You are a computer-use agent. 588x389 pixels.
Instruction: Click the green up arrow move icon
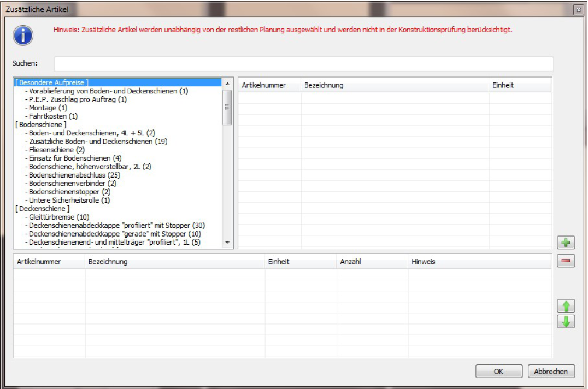[566, 306]
